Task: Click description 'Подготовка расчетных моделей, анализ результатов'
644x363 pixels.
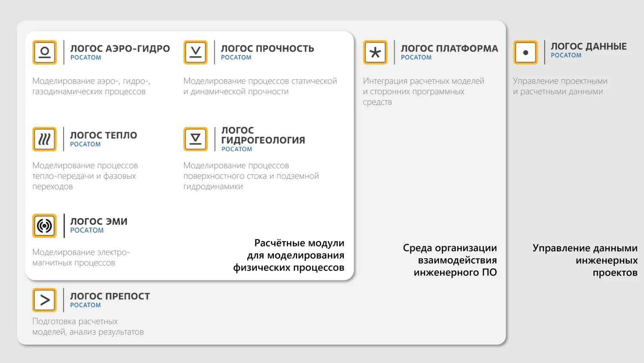Action: click(88, 326)
